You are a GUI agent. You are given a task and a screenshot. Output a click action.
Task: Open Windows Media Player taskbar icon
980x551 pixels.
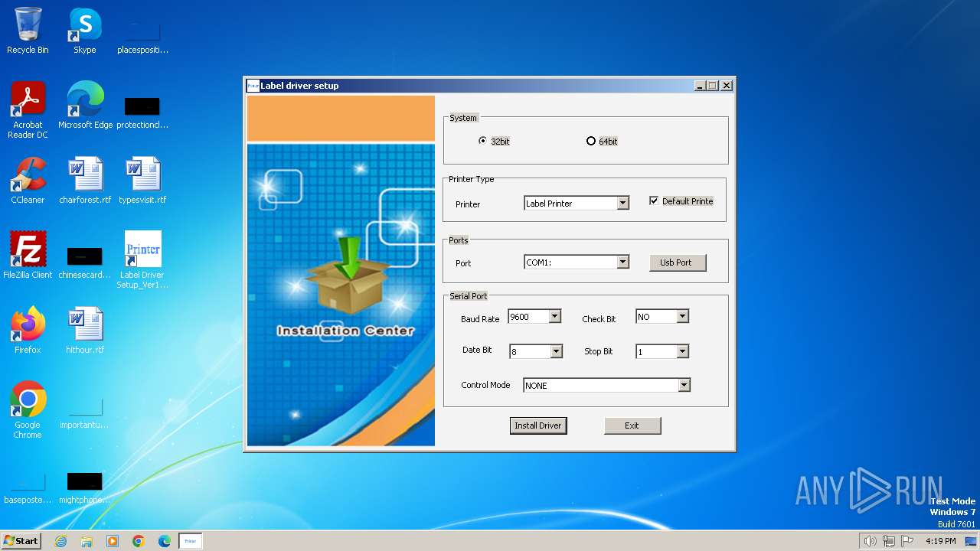coord(113,541)
